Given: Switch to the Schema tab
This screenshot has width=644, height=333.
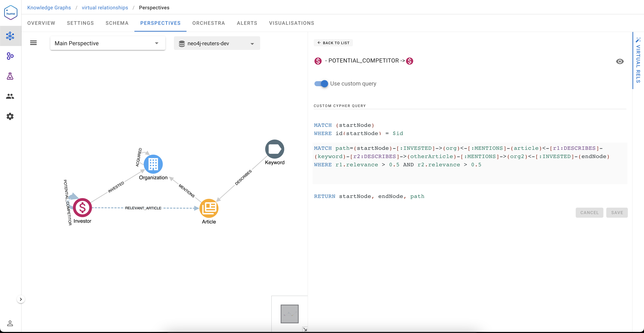Looking at the screenshot, I should (117, 23).
